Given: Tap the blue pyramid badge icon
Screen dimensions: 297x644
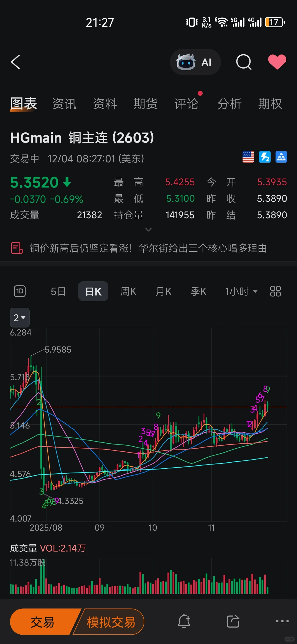Looking at the screenshot, I should point(281,157).
